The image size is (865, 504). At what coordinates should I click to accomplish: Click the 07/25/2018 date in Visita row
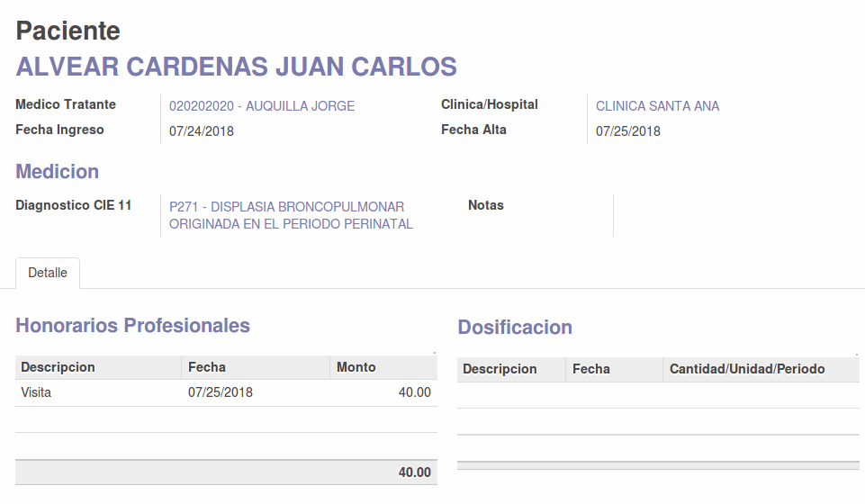(x=221, y=392)
